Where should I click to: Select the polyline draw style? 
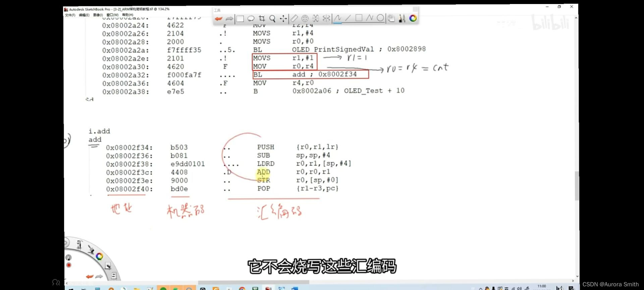point(370,18)
